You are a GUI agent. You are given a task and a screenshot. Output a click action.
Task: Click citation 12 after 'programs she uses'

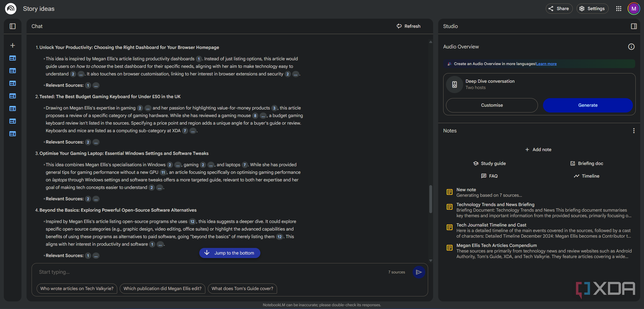coord(192,221)
